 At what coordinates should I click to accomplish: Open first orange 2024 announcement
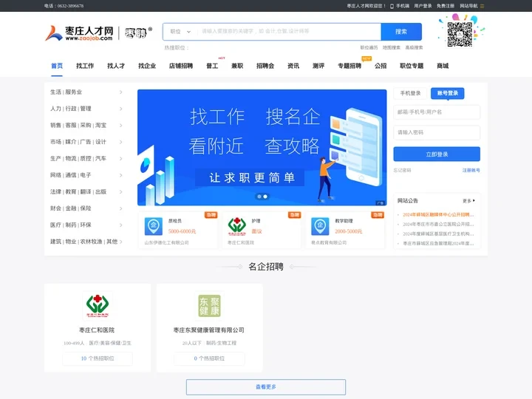(x=438, y=215)
